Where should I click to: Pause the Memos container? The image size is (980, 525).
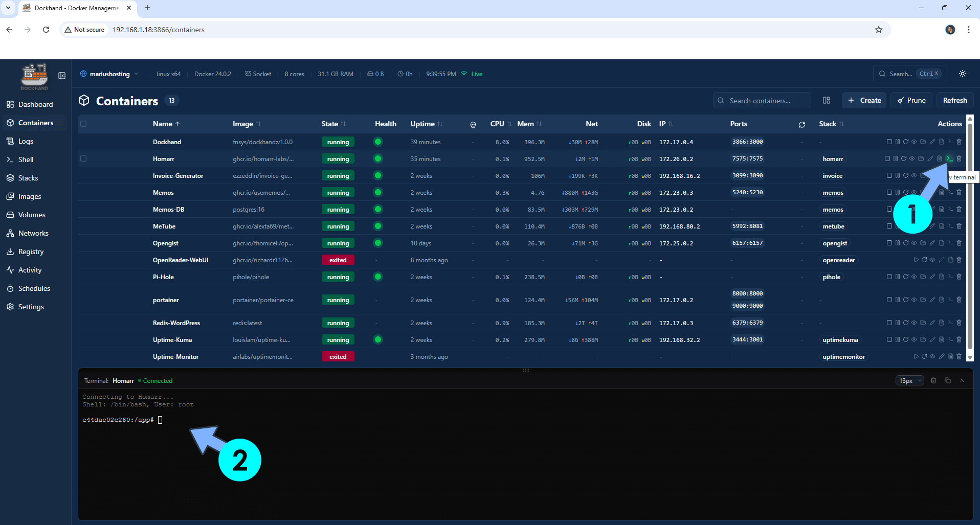point(897,192)
